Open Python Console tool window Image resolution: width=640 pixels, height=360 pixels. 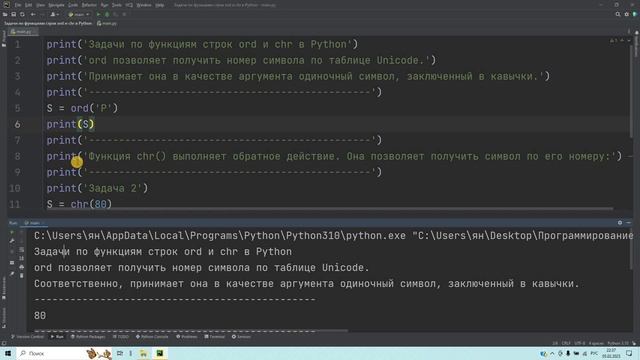pyautogui.click(x=152, y=337)
